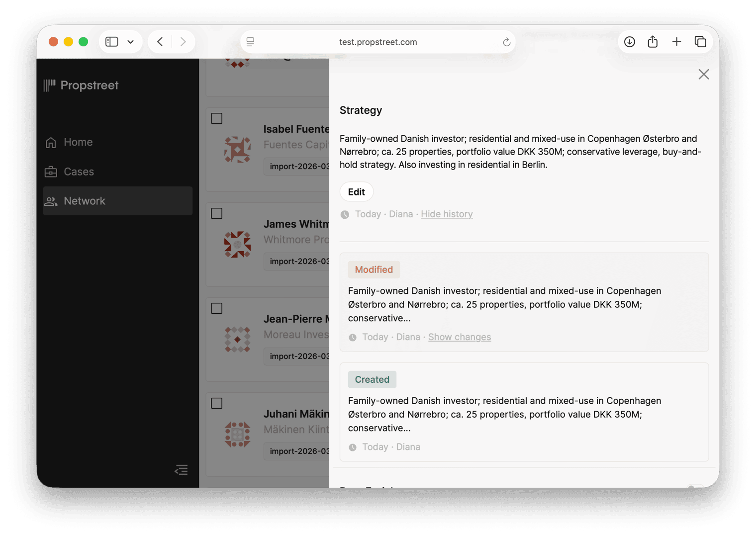
Task: Open James Whitmore contact name
Action: pyautogui.click(x=296, y=224)
